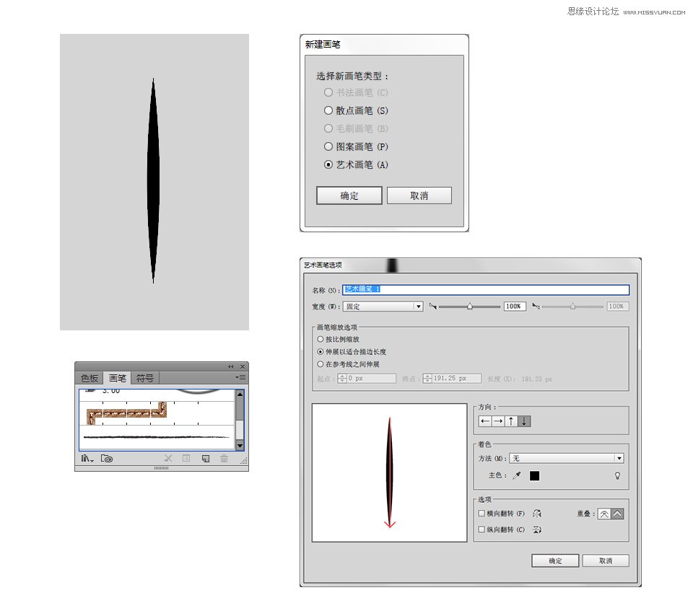This screenshot has height=616, width=693.
Task: Click the black key color swatch
Action: [534, 475]
